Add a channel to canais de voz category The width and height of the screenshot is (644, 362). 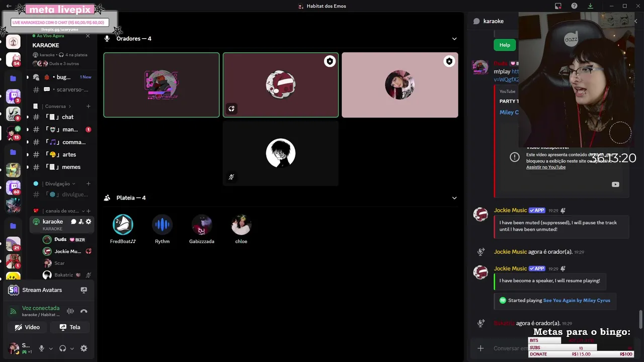click(89, 211)
